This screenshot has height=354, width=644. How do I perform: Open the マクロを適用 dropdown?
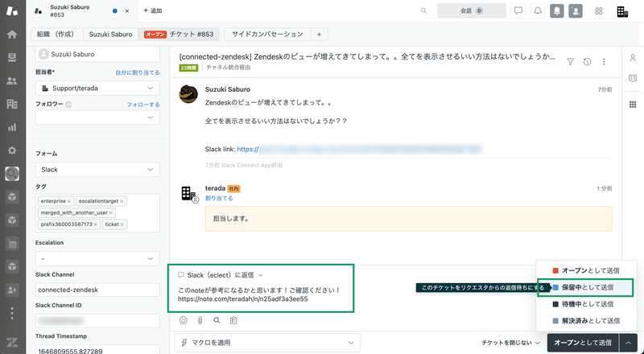coord(267,343)
